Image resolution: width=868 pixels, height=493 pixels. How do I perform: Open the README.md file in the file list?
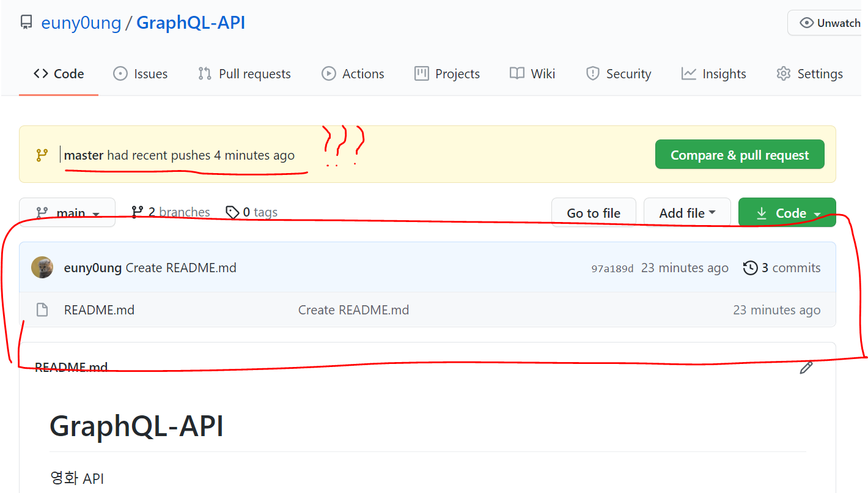(99, 310)
